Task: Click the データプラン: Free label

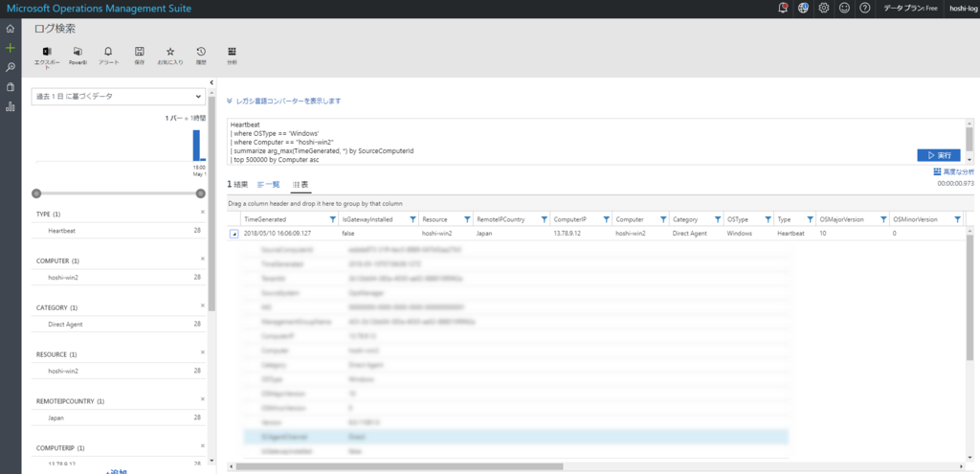Action: pos(911,8)
